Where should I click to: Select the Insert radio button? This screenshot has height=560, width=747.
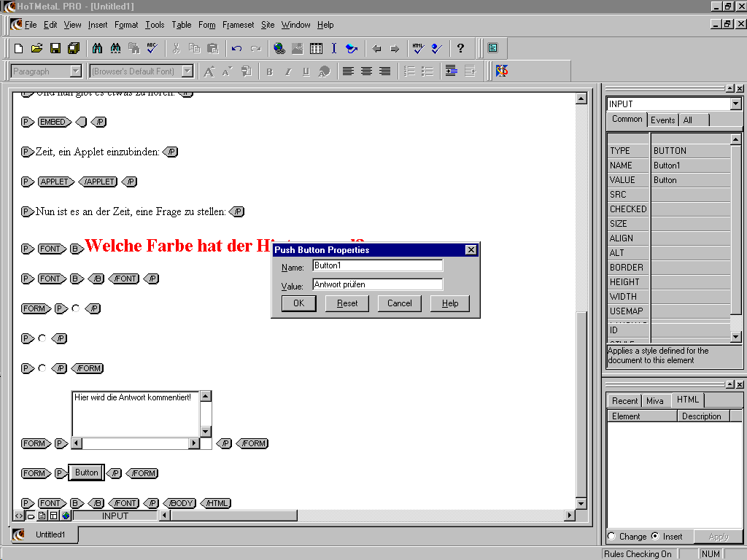655,537
